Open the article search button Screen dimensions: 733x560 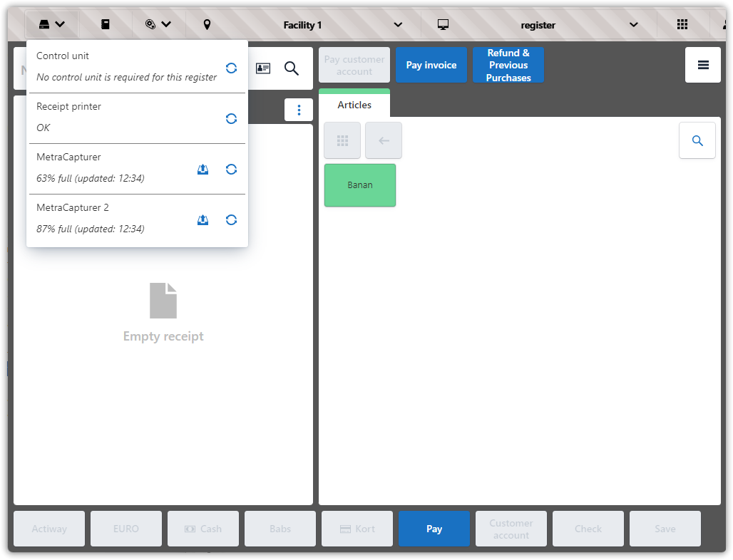pos(697,141)
